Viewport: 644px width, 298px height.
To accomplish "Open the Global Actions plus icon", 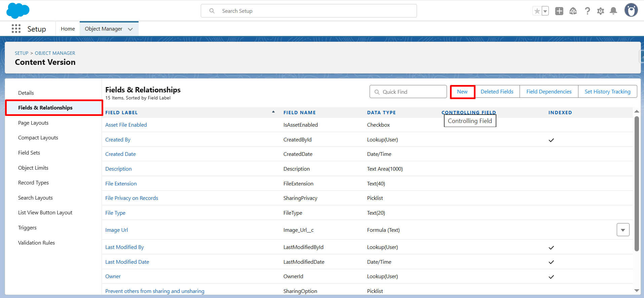I will click(559, 11).
